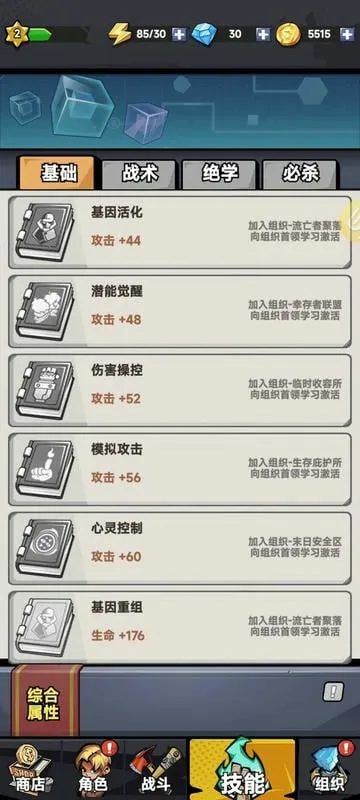Open 组织 in bottom navigation
Screen dimensions: 360x800
click(329, 769)
